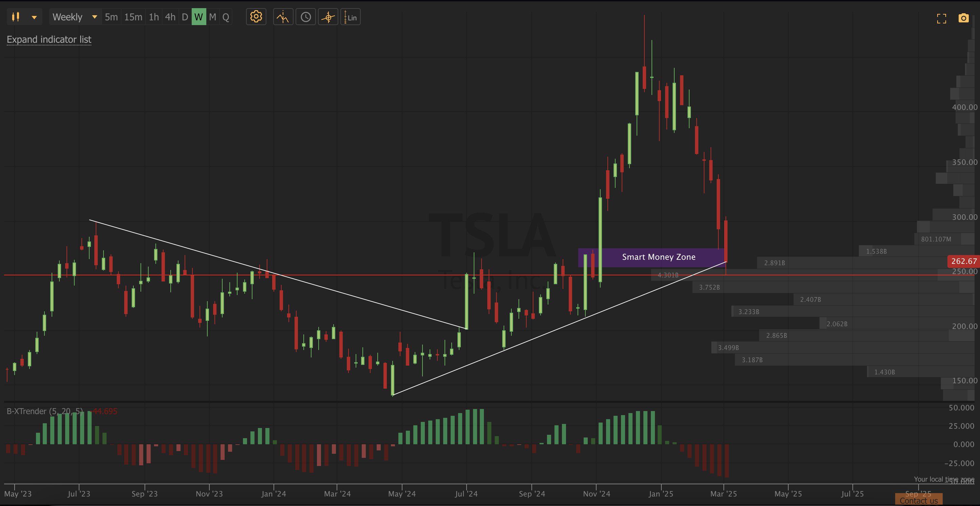Click the 1.430B volume profile label
This screenshot has width=980, height=506.
[x=884, y=372]
